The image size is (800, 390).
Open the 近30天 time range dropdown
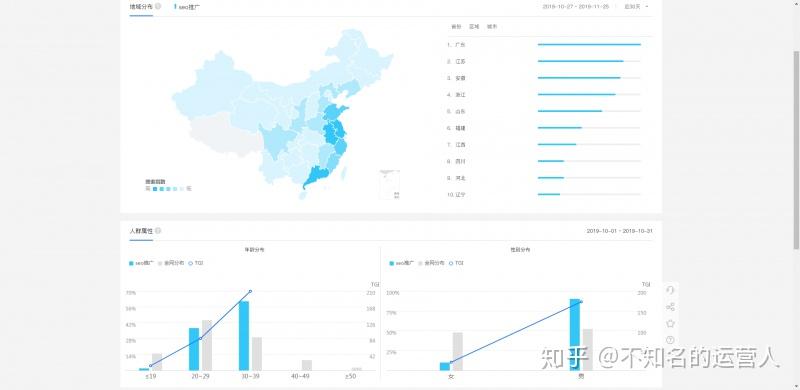click(636, 7)
